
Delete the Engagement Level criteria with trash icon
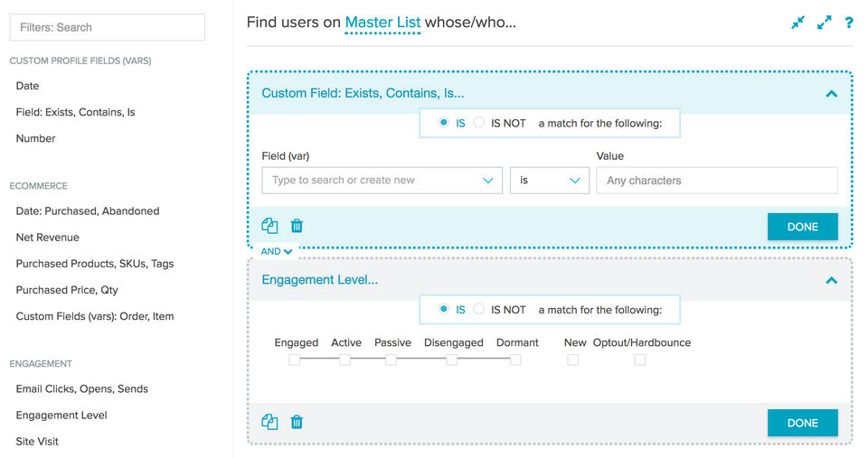(297, 422)
